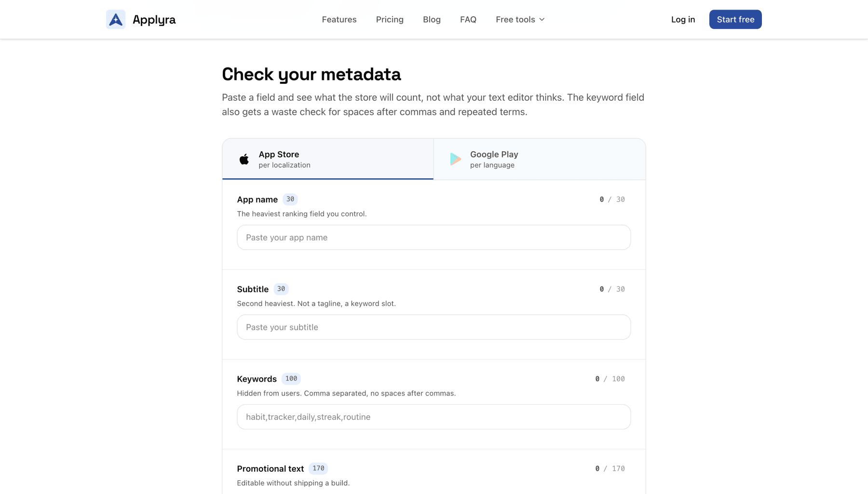Screen dimensions: 868x494
Task: Click the Promotional text 0 / 170 counter
Action: click(x=610, y=468)
